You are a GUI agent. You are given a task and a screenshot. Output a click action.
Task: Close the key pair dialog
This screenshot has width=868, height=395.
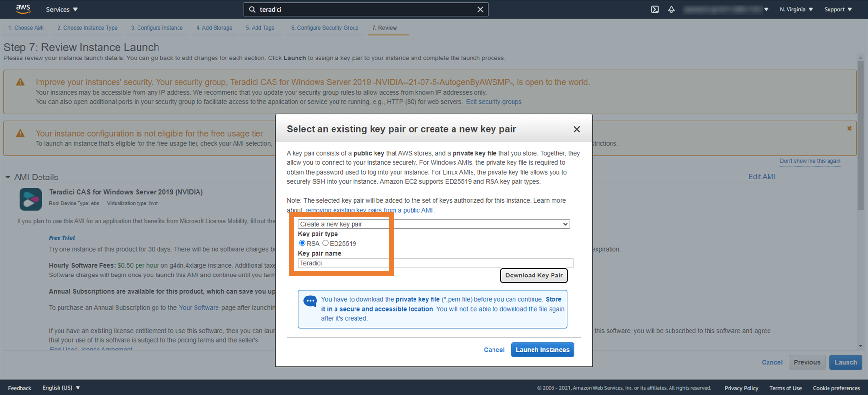(577, 129)
